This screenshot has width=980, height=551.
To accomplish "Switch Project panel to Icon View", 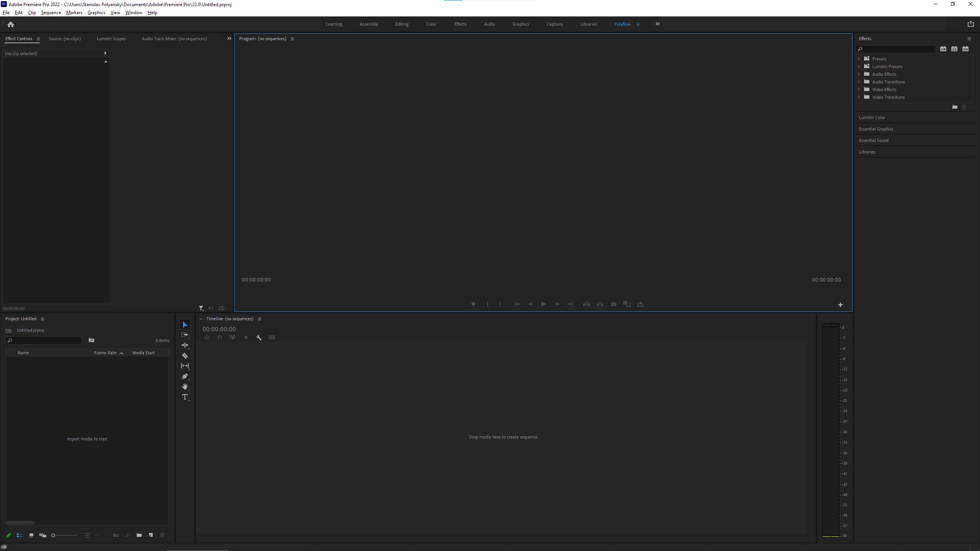I will (x=31, y=535).
